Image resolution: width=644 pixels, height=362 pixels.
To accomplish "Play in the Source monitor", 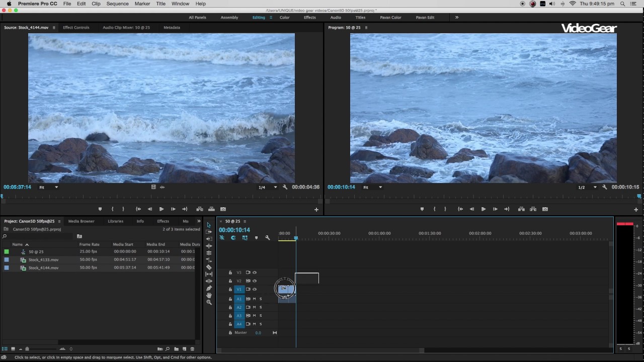I will point(161,209).
